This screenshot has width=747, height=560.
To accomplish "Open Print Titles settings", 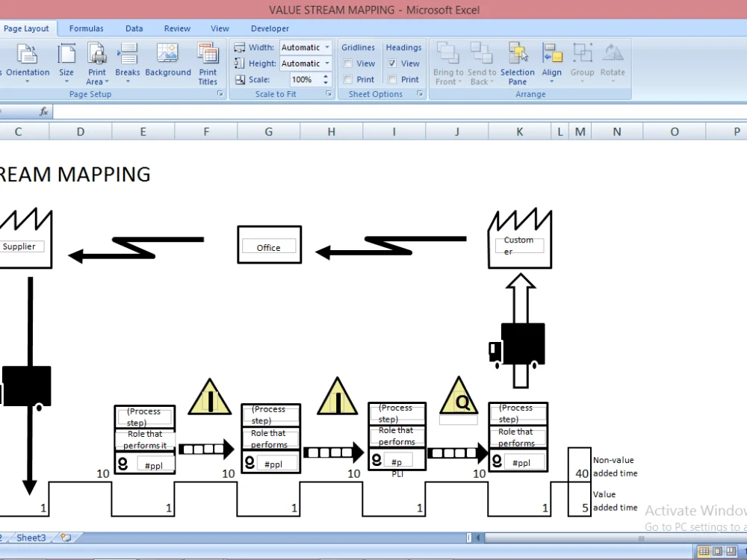I will click(208, 63).
